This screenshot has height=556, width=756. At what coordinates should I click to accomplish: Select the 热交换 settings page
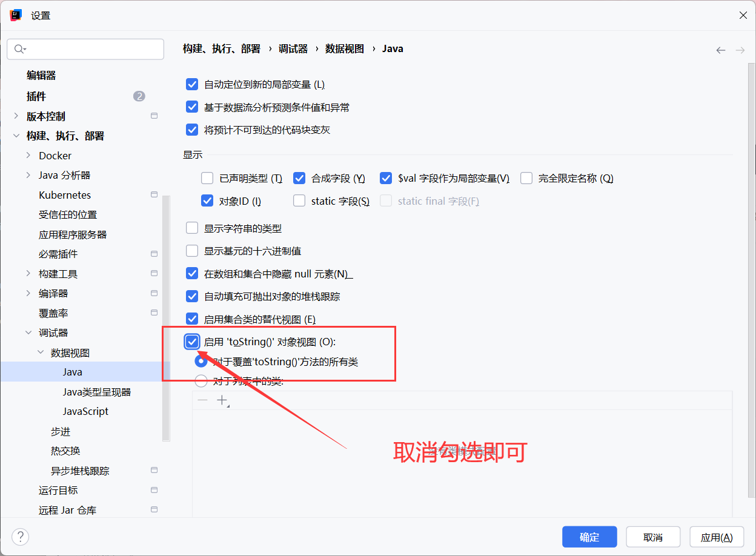click(x=65, y=451)
